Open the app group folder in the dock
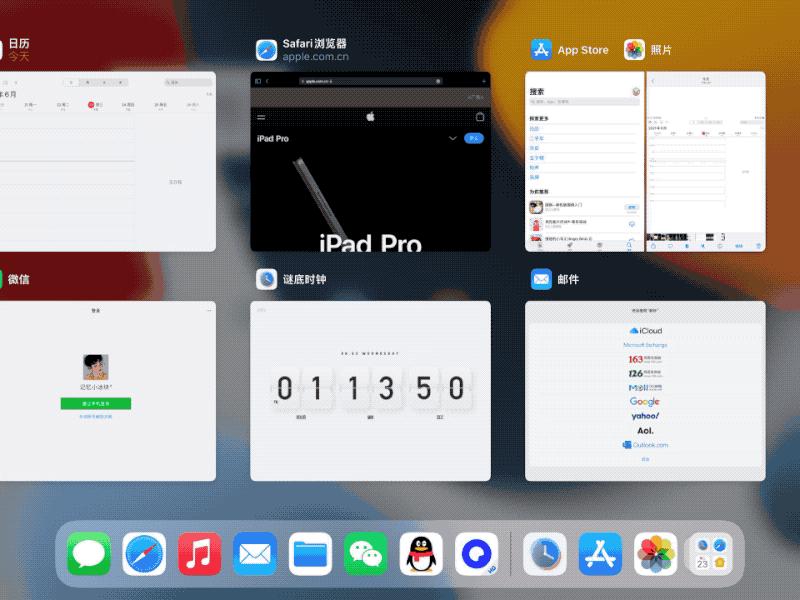 pos(712,553)
